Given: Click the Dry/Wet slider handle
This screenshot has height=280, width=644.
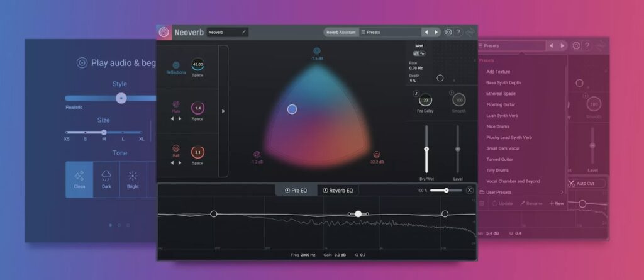Looking at the screenshot, I should point(426,149).
